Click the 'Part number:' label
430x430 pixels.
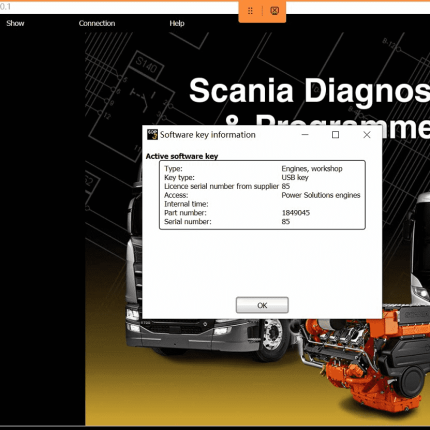pyautogui.click(x=185, y=213)
